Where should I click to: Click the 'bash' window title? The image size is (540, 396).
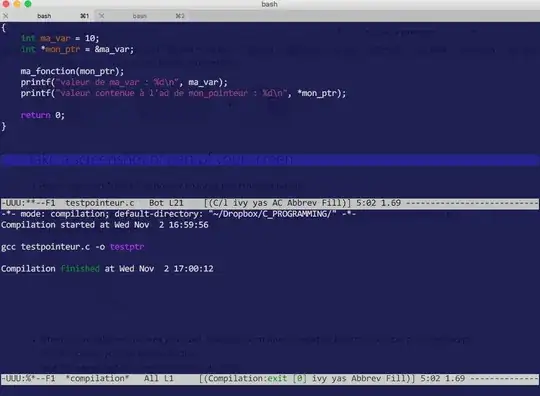269,4
